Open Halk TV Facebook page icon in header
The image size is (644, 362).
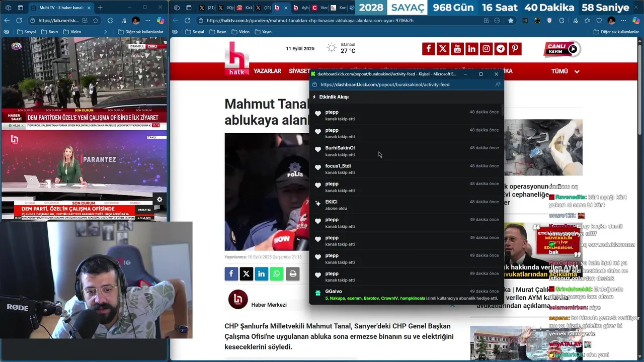coord(428,49)
